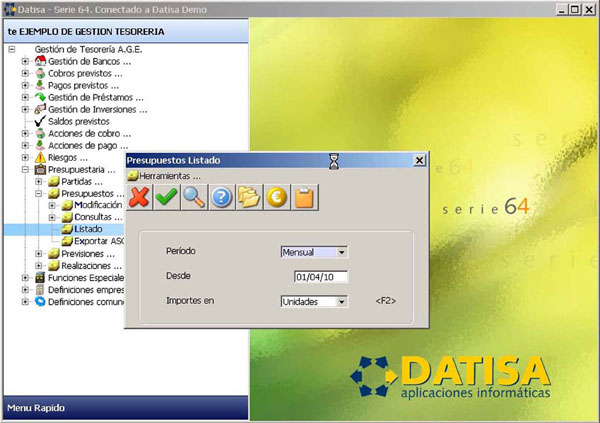Click the folders toolbar icon

tap(249, 197)
